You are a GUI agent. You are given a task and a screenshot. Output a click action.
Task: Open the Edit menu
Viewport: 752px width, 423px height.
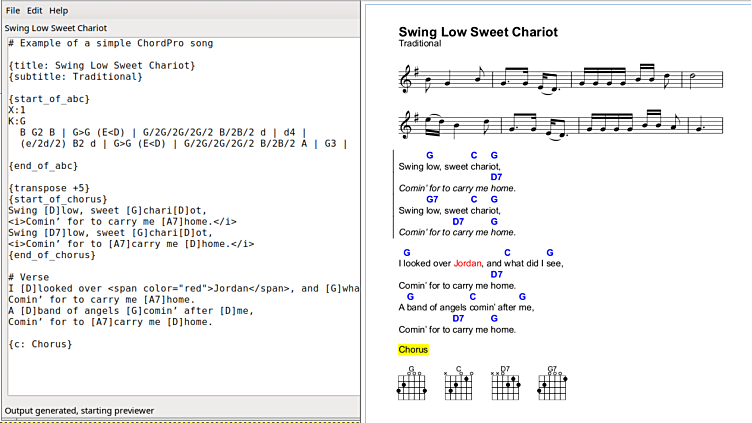pos(35,10)
